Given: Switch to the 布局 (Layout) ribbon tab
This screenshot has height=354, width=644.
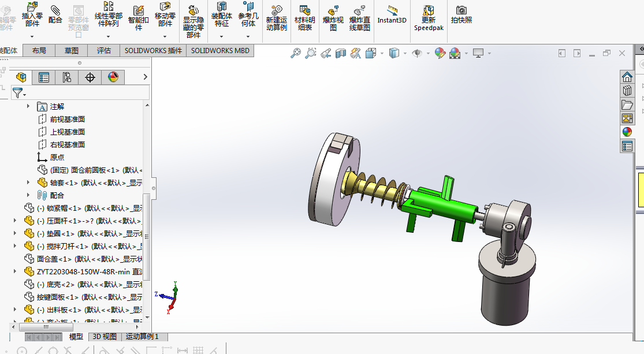Looking at the screenshot, I should [39, 50].
